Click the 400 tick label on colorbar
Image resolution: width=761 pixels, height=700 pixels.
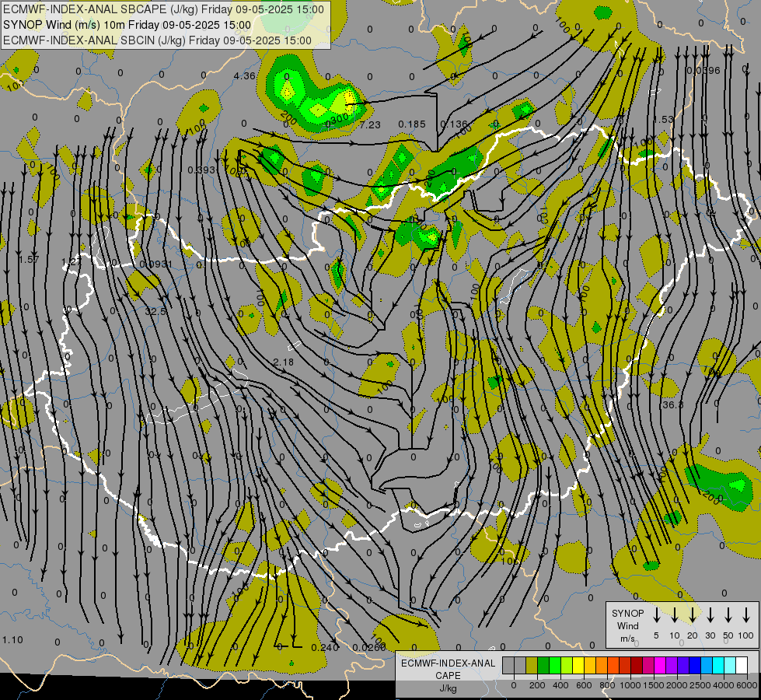click(560, 685)
